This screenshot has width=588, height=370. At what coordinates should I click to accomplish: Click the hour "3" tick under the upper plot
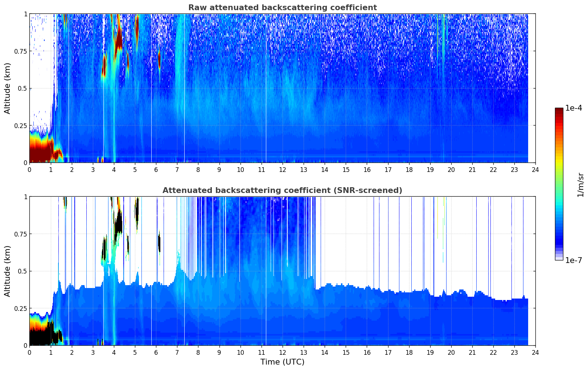(x=93, y=169)
